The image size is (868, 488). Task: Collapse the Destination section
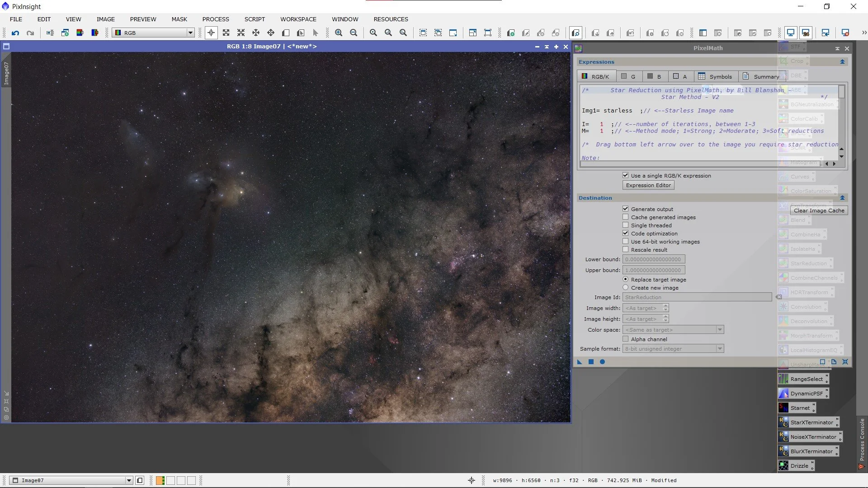click(x=842, y=198)
